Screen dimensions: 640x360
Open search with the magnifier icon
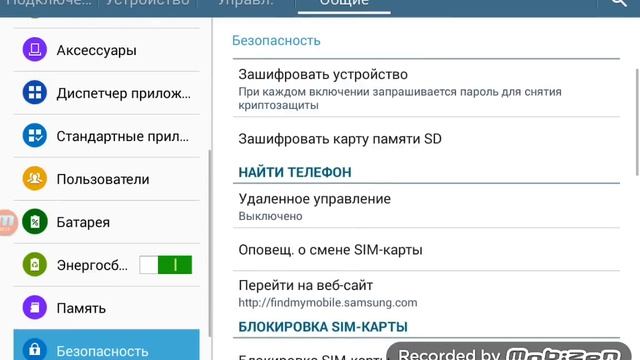pyautogui.click(x=619, y=3)
